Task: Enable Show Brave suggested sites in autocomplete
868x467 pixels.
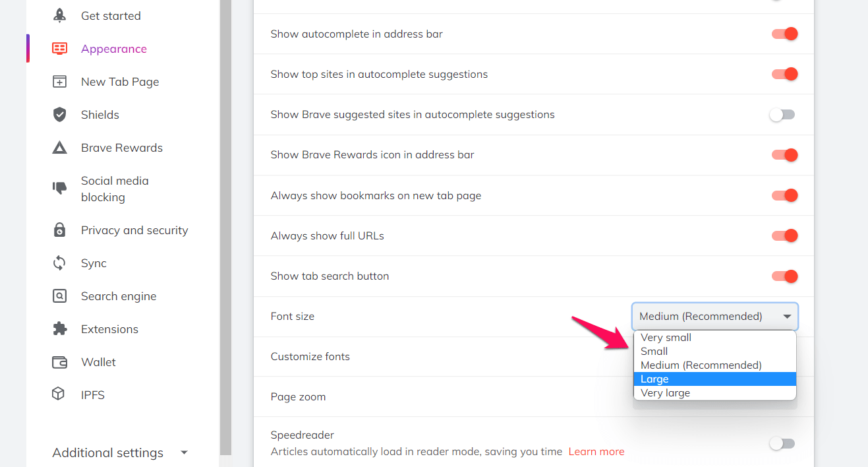Action: [x=782, y=114]
